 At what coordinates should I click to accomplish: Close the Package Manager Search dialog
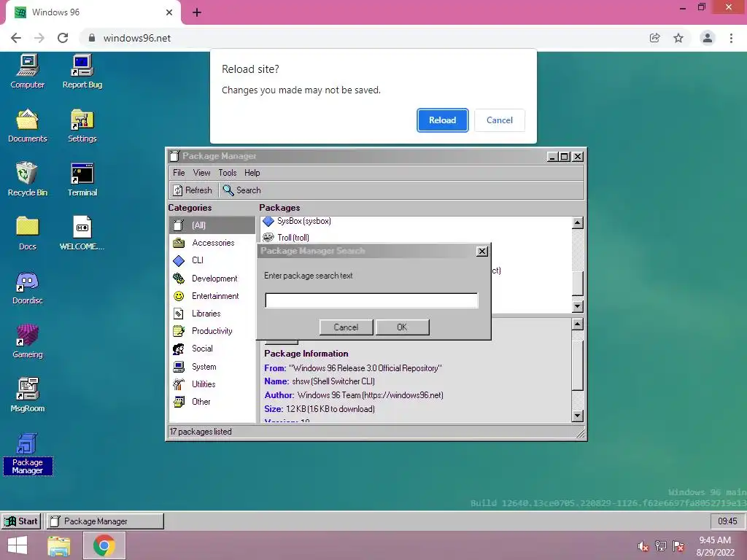[482, 252]
